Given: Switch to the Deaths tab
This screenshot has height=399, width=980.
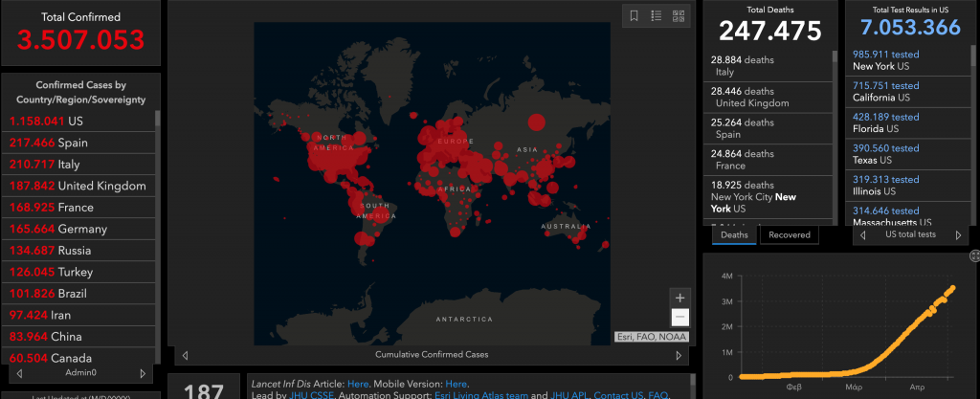Looking at the screenshot, I should click(734, 234).
